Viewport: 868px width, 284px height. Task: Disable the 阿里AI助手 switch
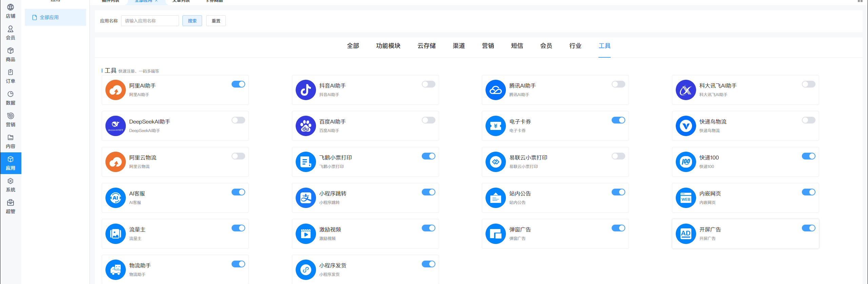(x=238, y=84)
